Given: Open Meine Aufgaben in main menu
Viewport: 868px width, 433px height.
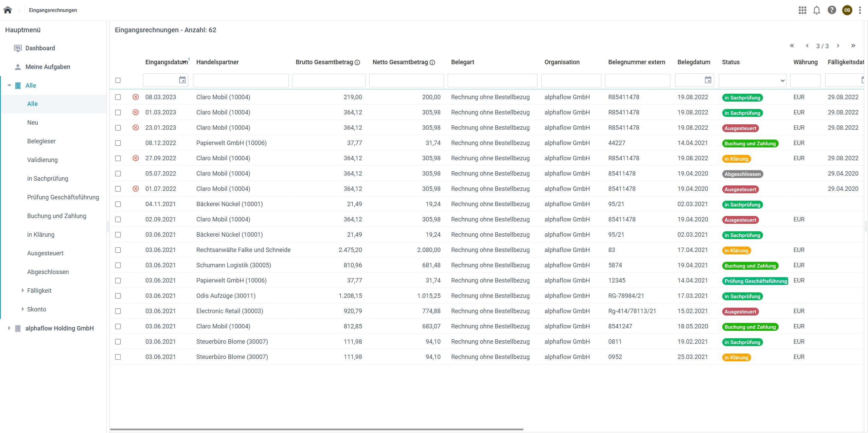Looking at the screenshot, I should pos(48,67).
